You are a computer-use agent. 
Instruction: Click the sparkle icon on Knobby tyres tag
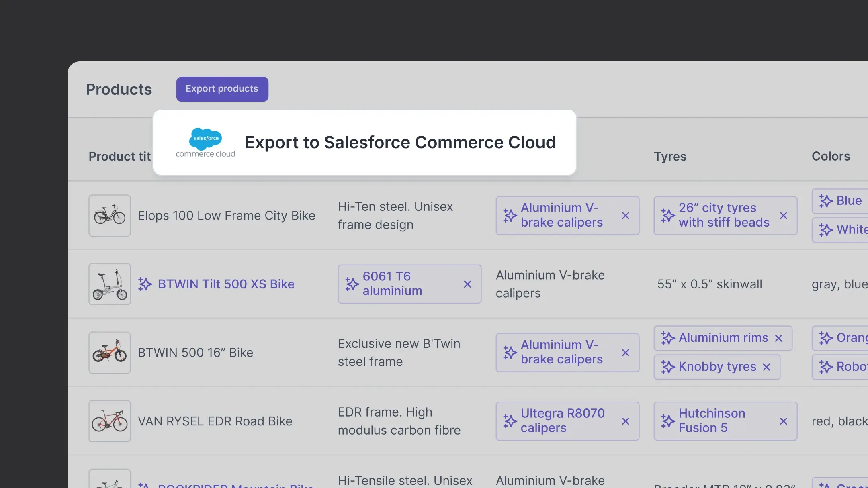667,367
